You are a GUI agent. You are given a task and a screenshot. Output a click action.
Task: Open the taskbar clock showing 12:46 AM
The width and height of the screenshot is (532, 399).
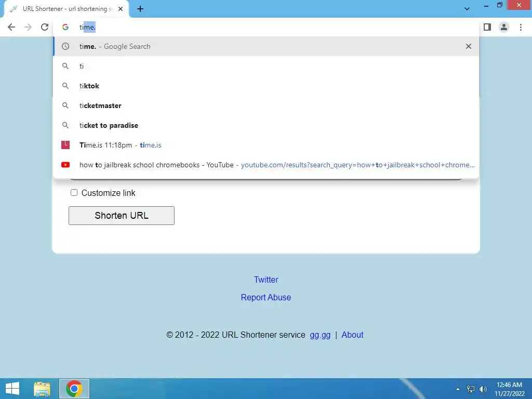click(509, 389)
